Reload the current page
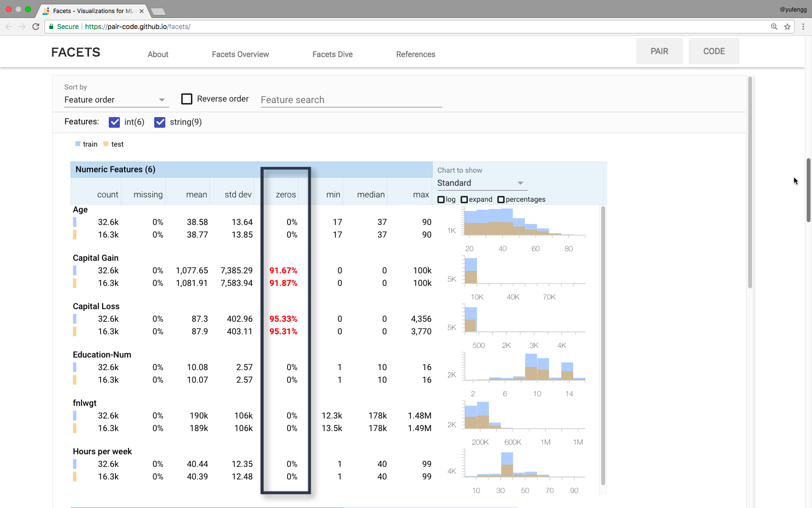812x508 pixels. click(x=36, y=27)
